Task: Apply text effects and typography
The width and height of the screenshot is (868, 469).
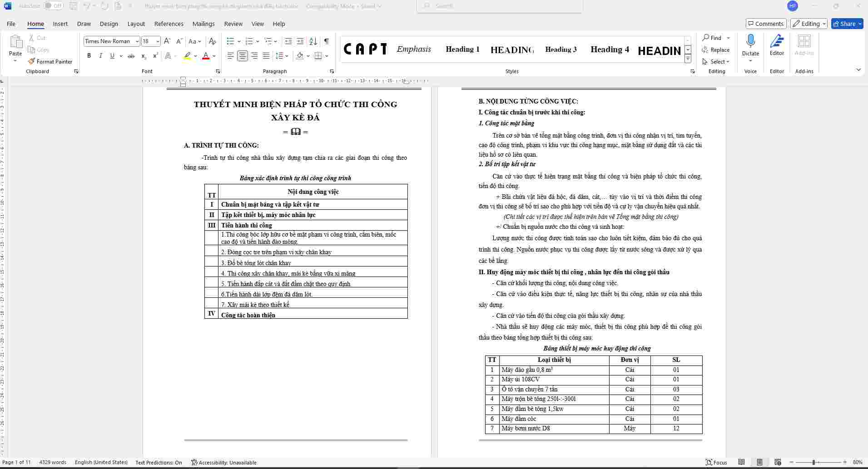Action: tap(169, 56)
